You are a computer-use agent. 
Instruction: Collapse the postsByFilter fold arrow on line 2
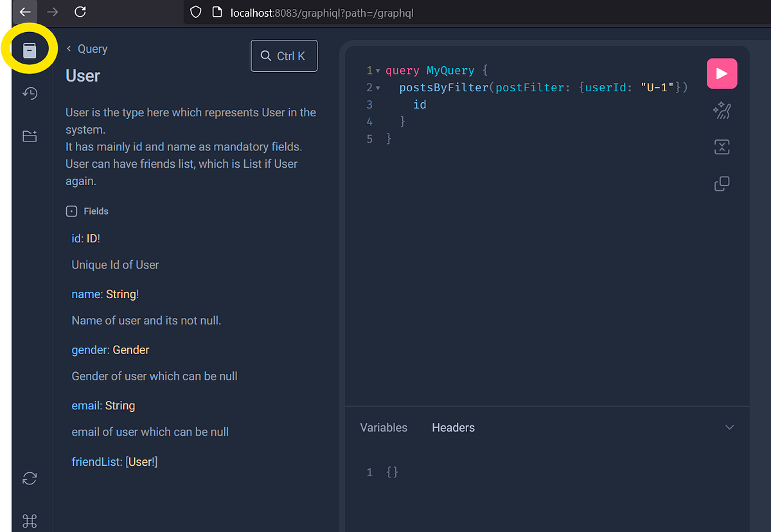point(378,88)
